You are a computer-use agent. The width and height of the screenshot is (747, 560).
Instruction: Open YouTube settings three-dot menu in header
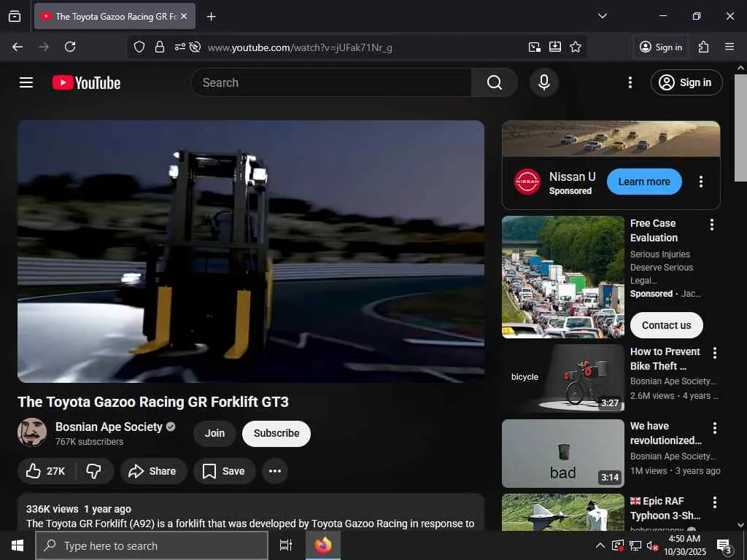coord(630,82)
